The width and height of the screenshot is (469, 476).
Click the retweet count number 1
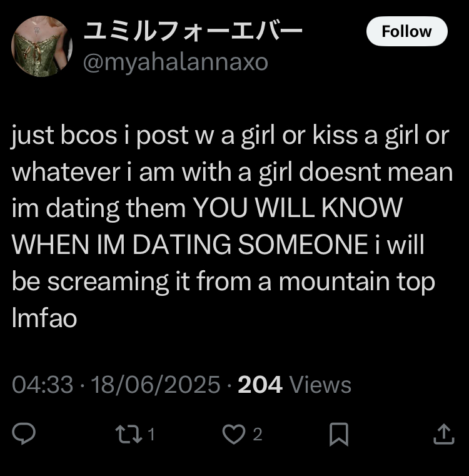(x=151, y=434)
